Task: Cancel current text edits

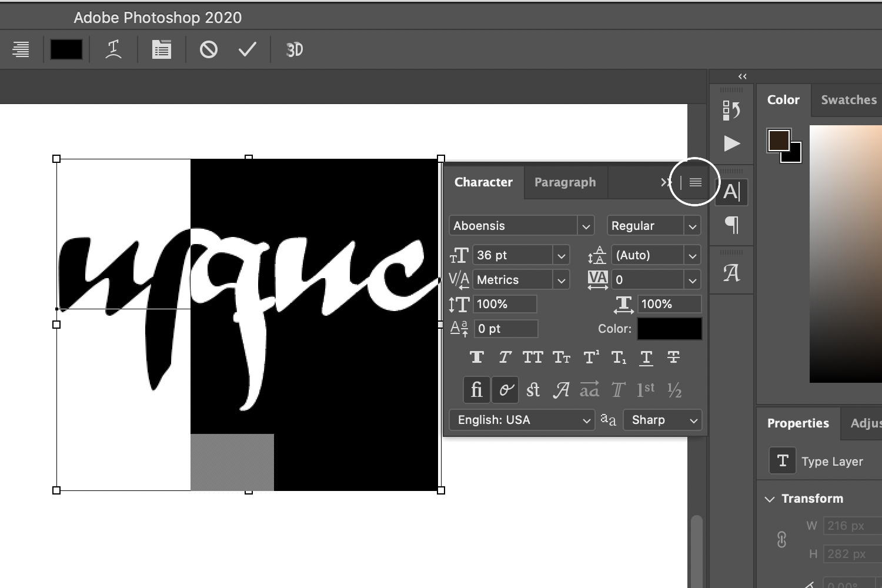Action: click(x=208, y=50)
